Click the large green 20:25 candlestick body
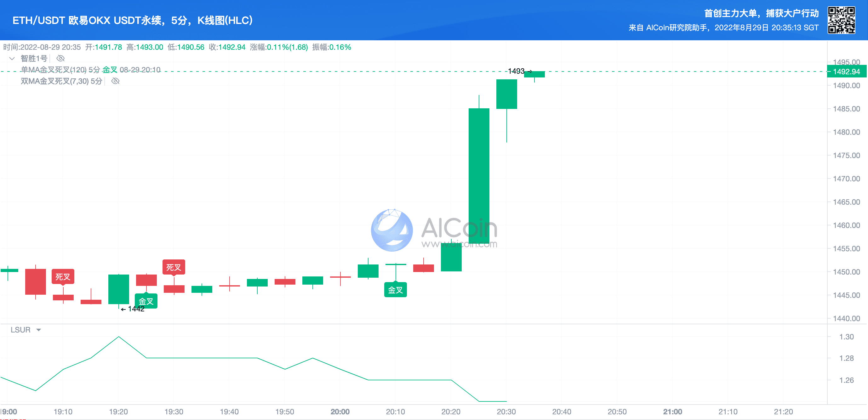868x420 pixels. (x=479, y=175)
